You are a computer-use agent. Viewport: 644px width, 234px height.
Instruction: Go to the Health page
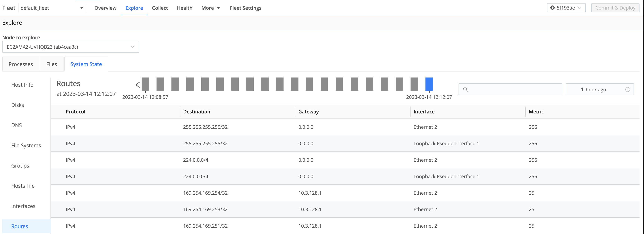coord(185,8)
